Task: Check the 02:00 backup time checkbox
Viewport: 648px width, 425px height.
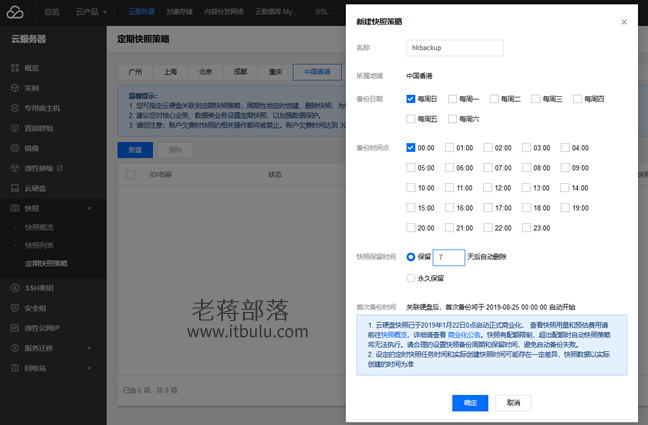Action: click(x=488, y=148)
